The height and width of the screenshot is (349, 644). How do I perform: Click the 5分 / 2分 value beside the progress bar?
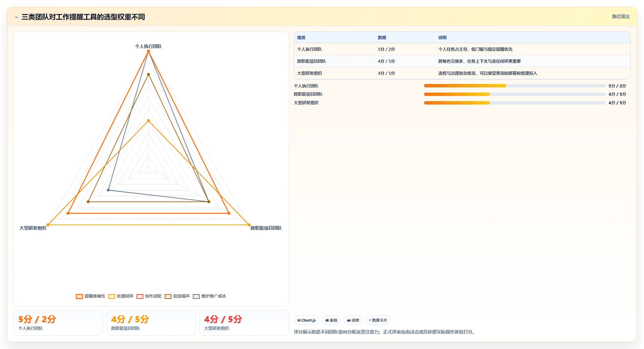[617, 86]
